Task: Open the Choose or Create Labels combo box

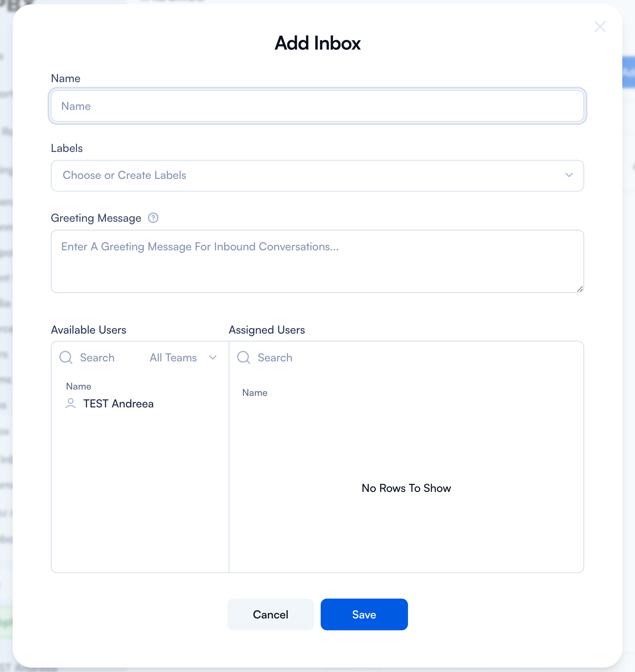Action: click(310, 175)
